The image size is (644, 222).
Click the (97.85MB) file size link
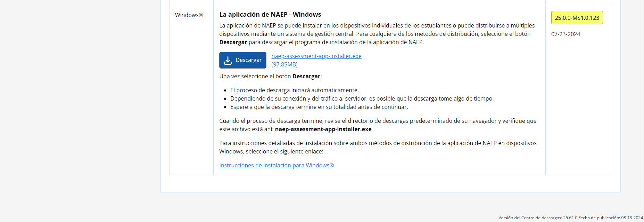[284, 64]
